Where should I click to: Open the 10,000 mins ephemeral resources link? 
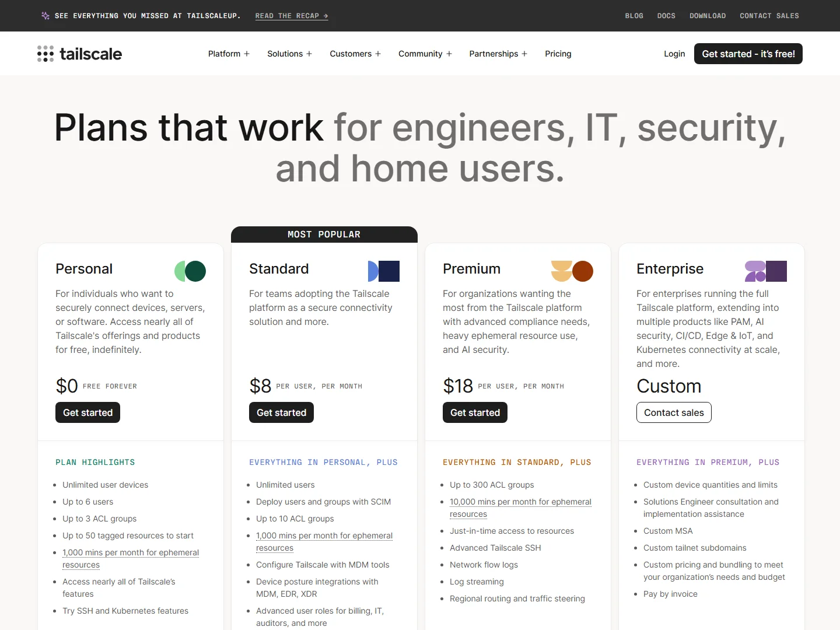click(x=520, y=508)
